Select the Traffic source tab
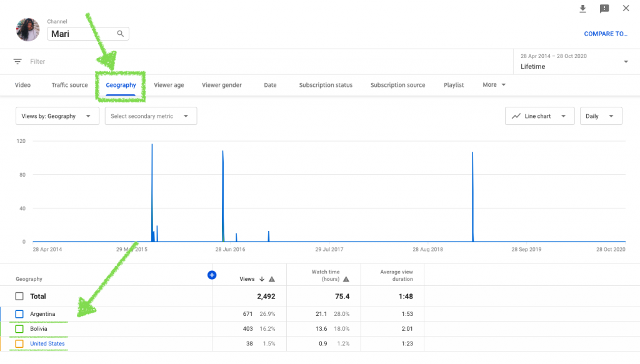This screenshot has width=640, height=364. pyautogui.click(x=69, y=84)
